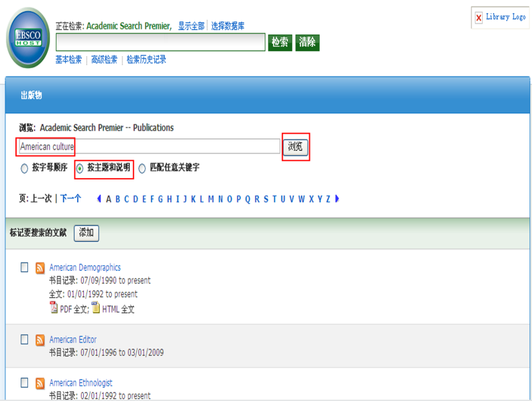Open RSS feed for American Ethnologist
Screen dimensions: 532x401
[x=40, y=383]
